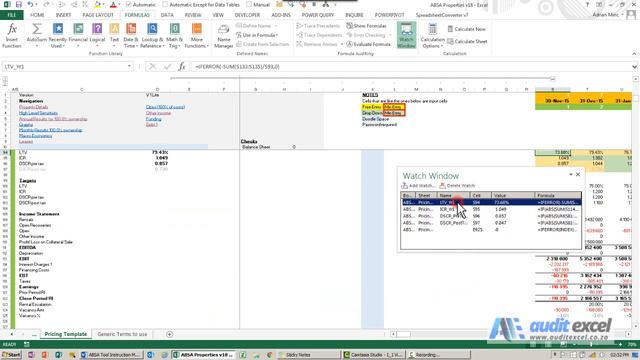This screenshot has width=640, height=360.
Task: Click Save icon in Quick Access Toolbar
Action: pos(18,4)
